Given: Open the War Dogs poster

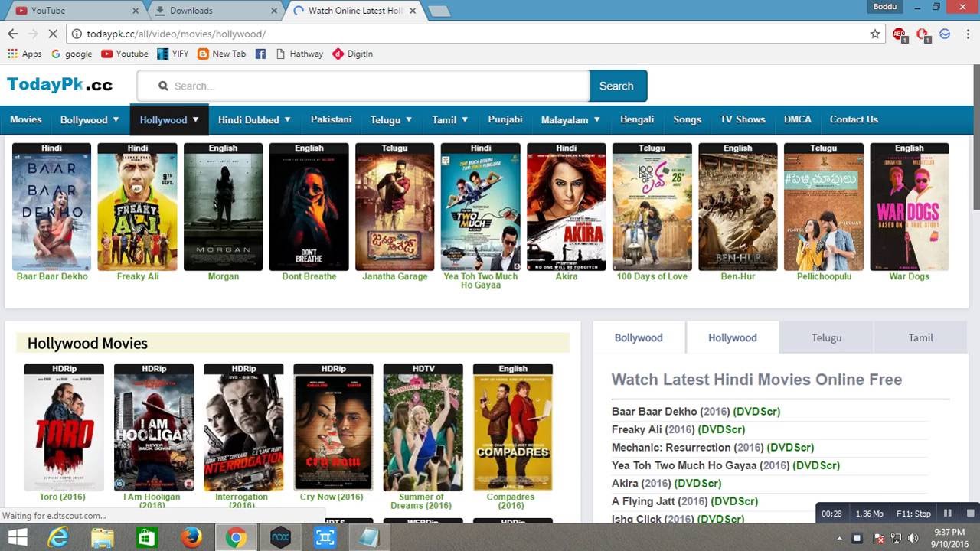Looking at the screenshot, I should (x=909, y=207).
